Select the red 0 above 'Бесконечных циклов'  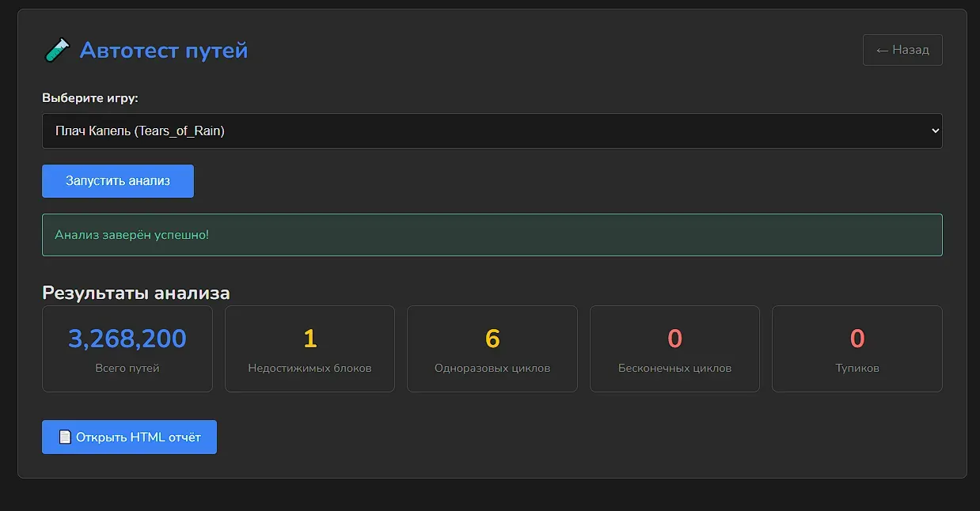(x=674, y=339)
